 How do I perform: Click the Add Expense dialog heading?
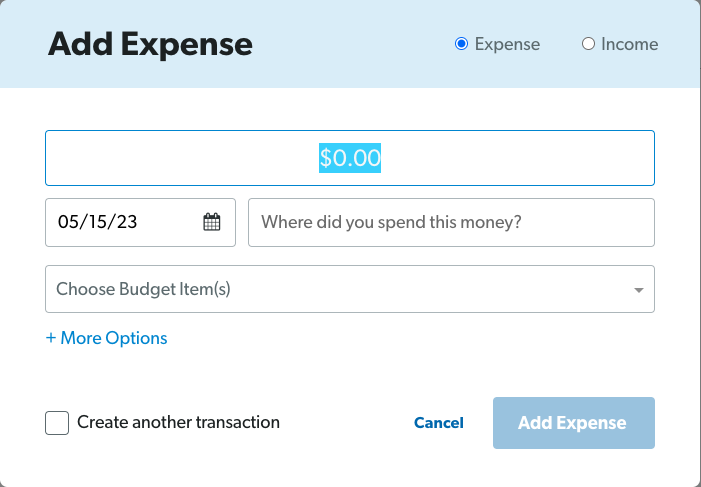[x=150, y=44]
